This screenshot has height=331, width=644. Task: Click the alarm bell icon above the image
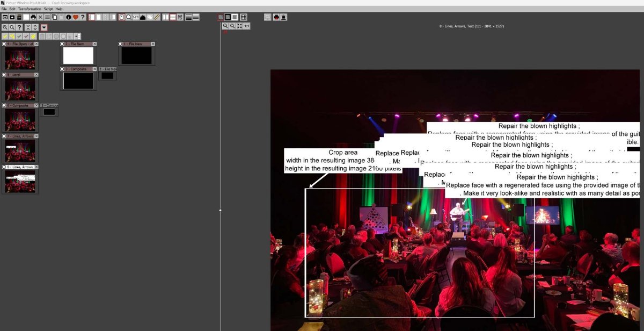[283, 17]
